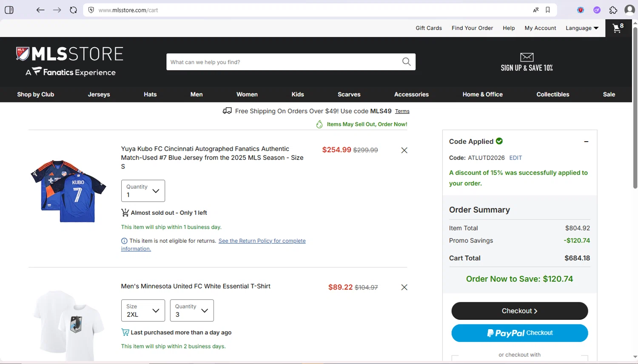Open the site security shield icon
This screenshot has height=364, width=638.
click(91, 10)
